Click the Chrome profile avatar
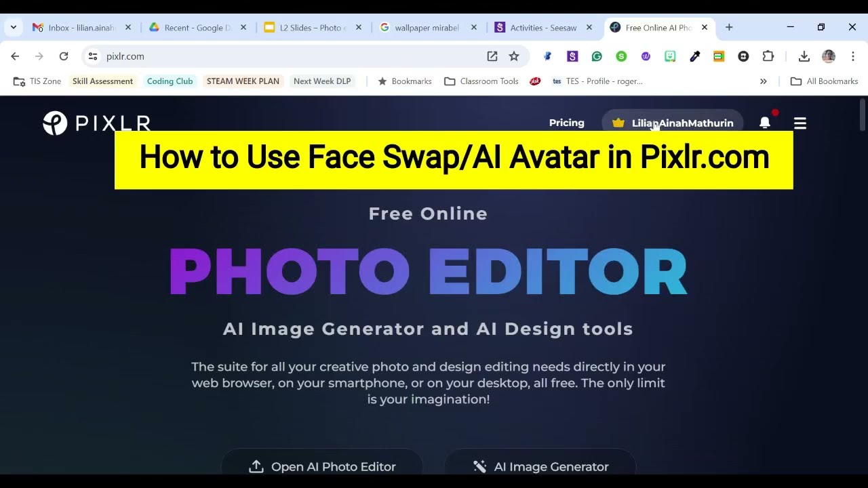 (829, 56)
